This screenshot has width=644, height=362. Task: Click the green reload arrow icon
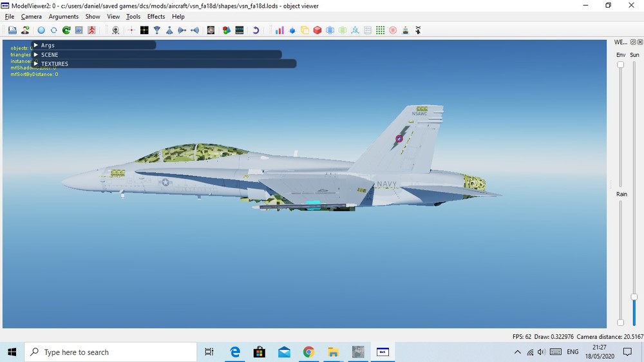coord(66,30)
